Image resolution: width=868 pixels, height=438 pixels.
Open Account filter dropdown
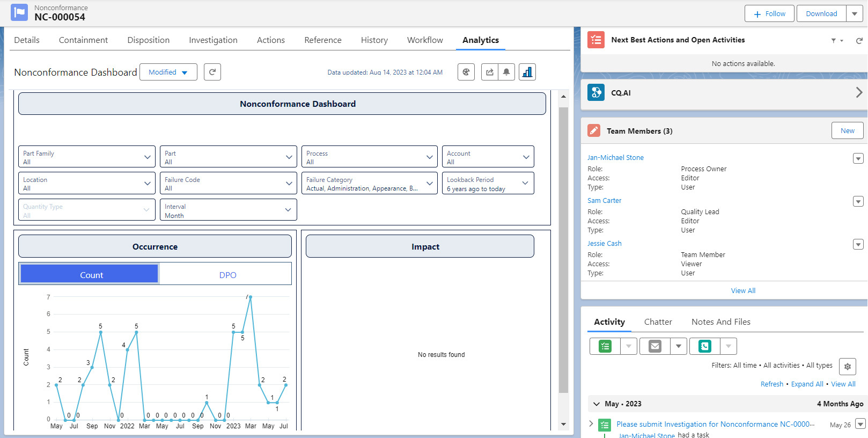(x=488, y=157)
